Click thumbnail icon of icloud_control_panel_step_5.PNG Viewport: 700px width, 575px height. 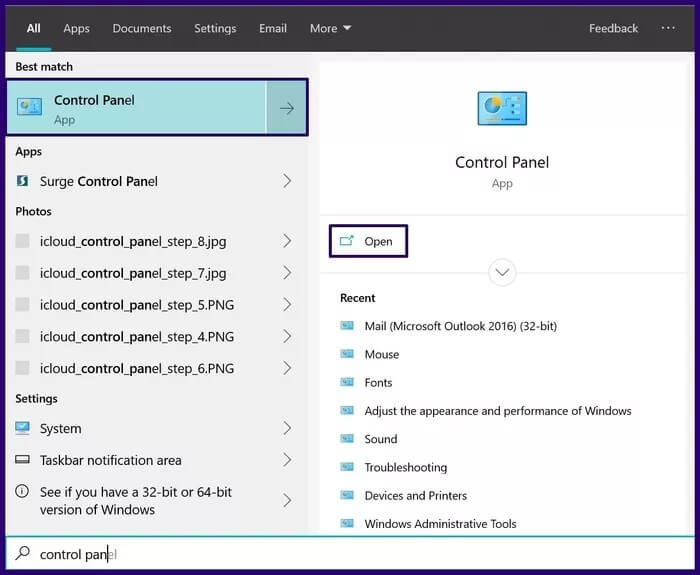point(22,304)
